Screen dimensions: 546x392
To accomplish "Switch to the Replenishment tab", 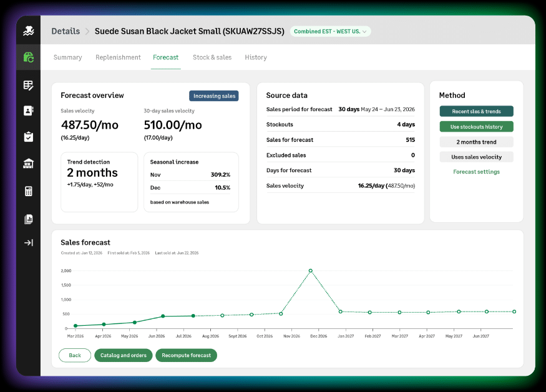I will (x=118, y=57).
